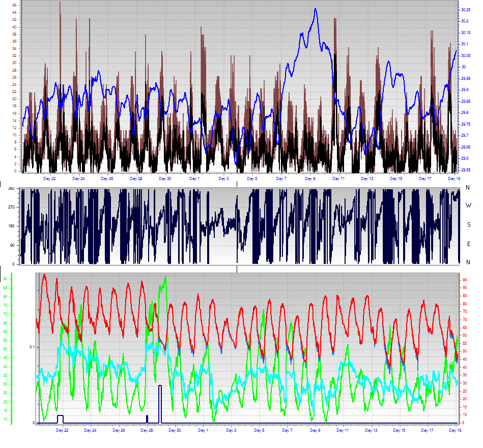Select the 90 degree label on the direction axis
This screenshot has width=483, height=448.
pos(12,245)
